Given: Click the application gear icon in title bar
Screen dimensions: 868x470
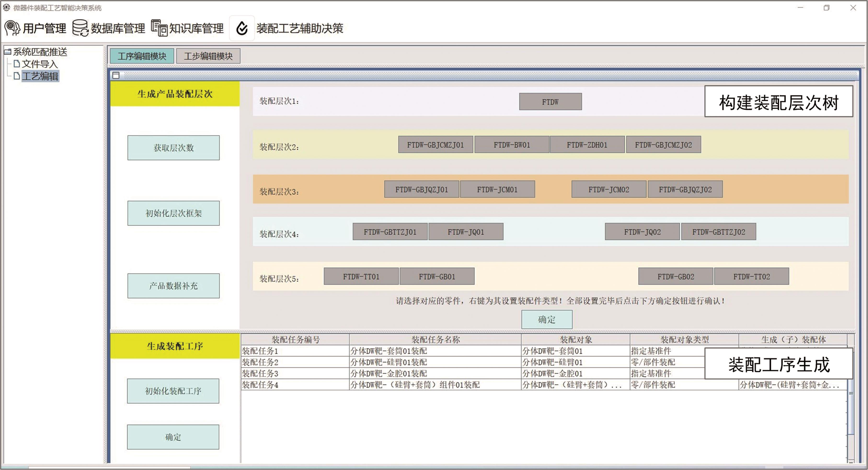Looking at the screenshot, I should click(x=6, y=7).
